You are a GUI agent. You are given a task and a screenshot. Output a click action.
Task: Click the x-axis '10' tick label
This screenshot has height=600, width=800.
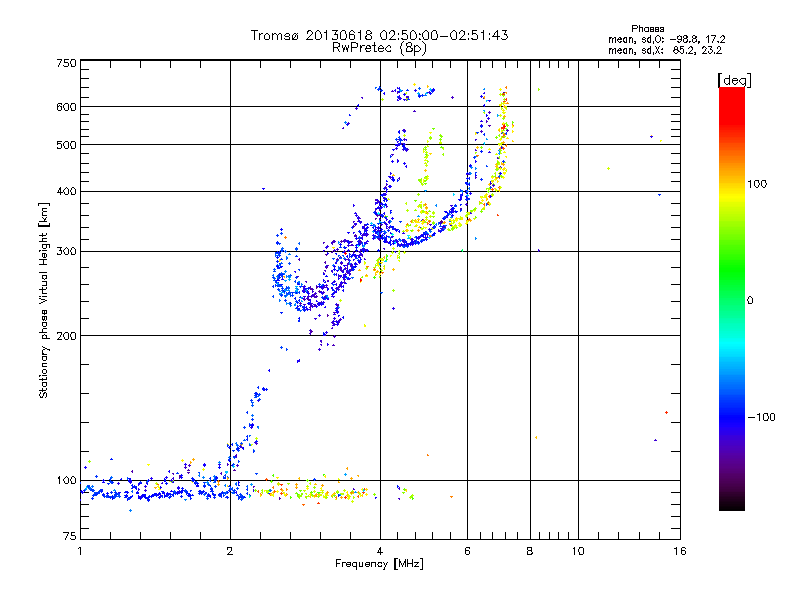[578, 551]
